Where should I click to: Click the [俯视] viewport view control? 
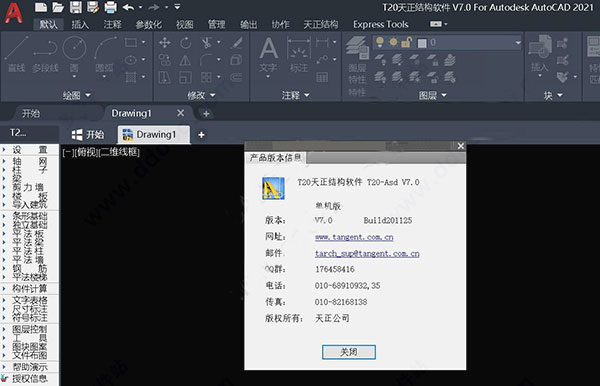[87, 152]
